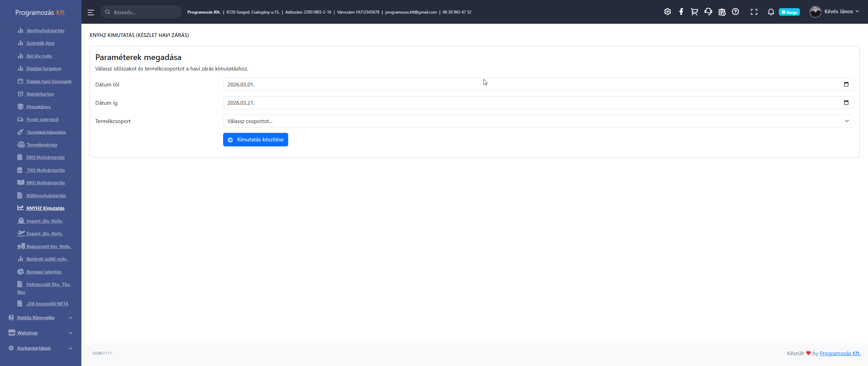Click the settings gear icon in top bar

click(667, 12)
